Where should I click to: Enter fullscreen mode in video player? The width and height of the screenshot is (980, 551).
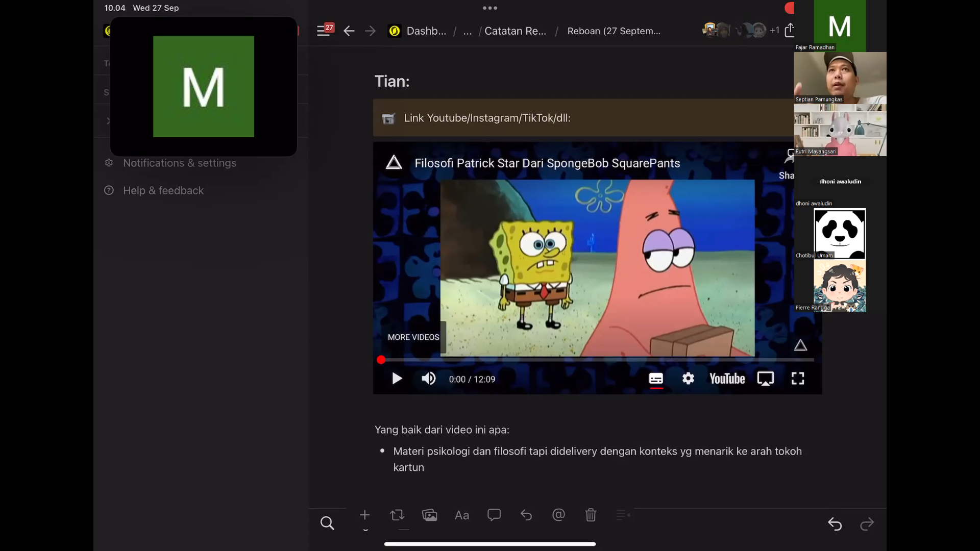(x=798, y=379)
